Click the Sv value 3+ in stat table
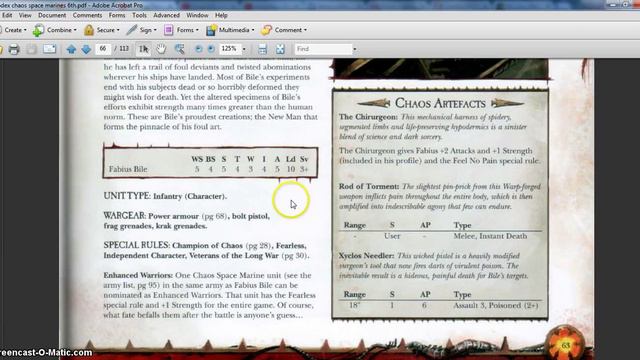640x360 pixels. [304, 169]
